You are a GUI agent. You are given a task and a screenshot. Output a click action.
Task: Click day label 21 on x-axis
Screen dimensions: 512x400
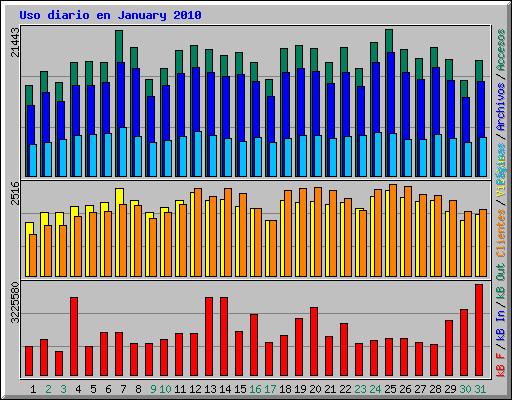pyautogui.click(x=330, y=389)
